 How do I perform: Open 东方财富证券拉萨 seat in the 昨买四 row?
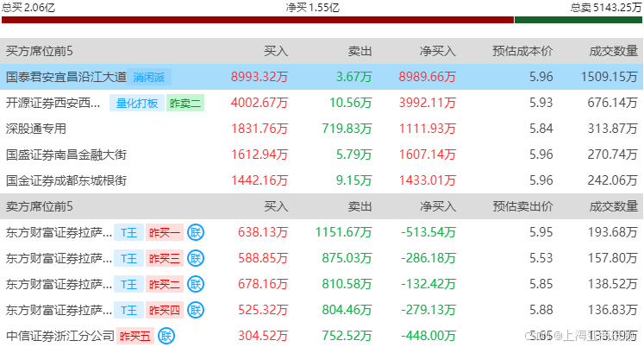(59, 311)
